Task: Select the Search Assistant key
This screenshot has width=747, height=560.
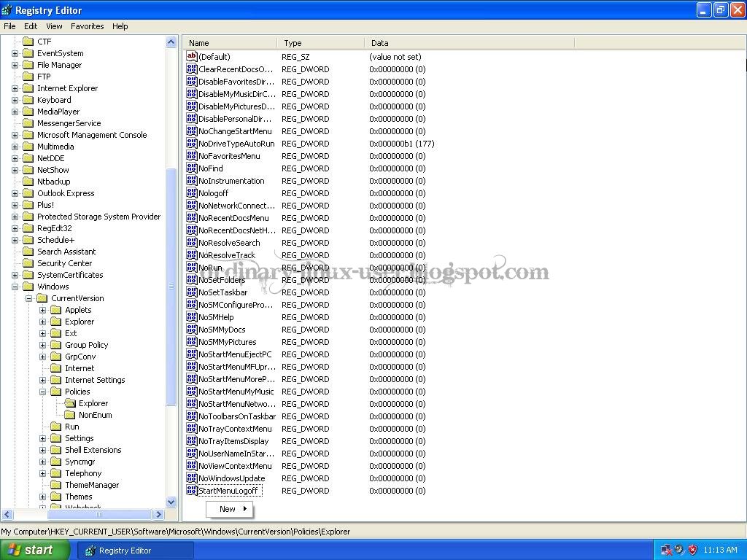Action: [66, 252]
